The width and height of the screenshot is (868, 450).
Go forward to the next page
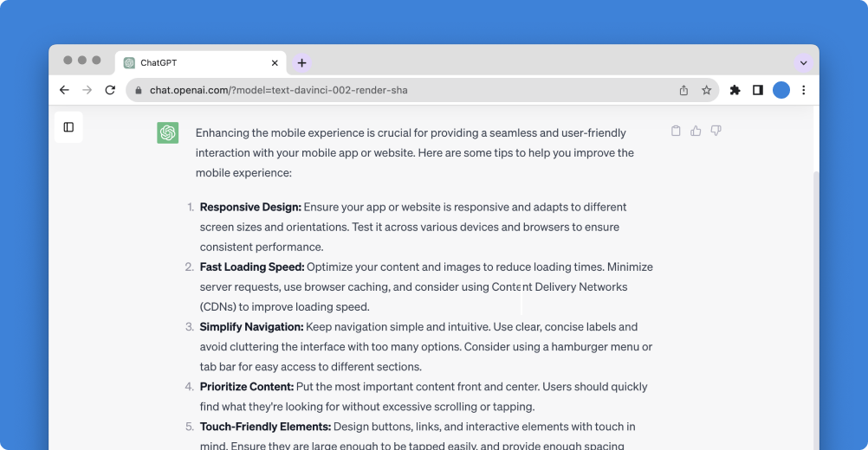tap(87, 90)
